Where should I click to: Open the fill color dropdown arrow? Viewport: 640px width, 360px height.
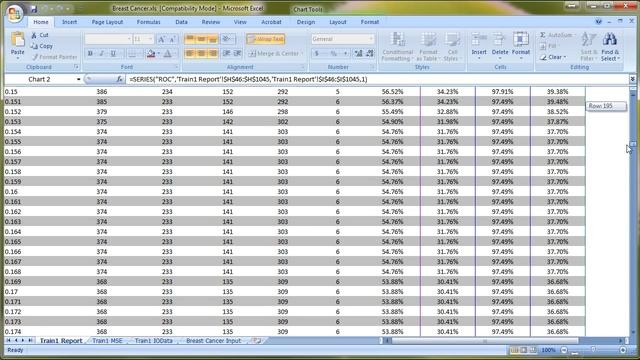pyautogui.click(x=158, y=53)
